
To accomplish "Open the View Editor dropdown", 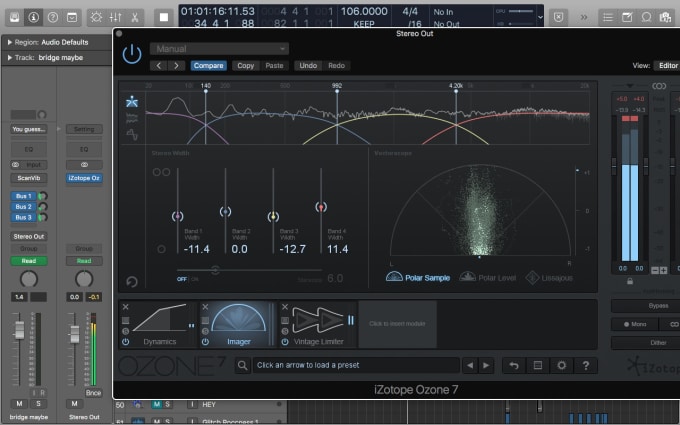I will pos(667,65).
